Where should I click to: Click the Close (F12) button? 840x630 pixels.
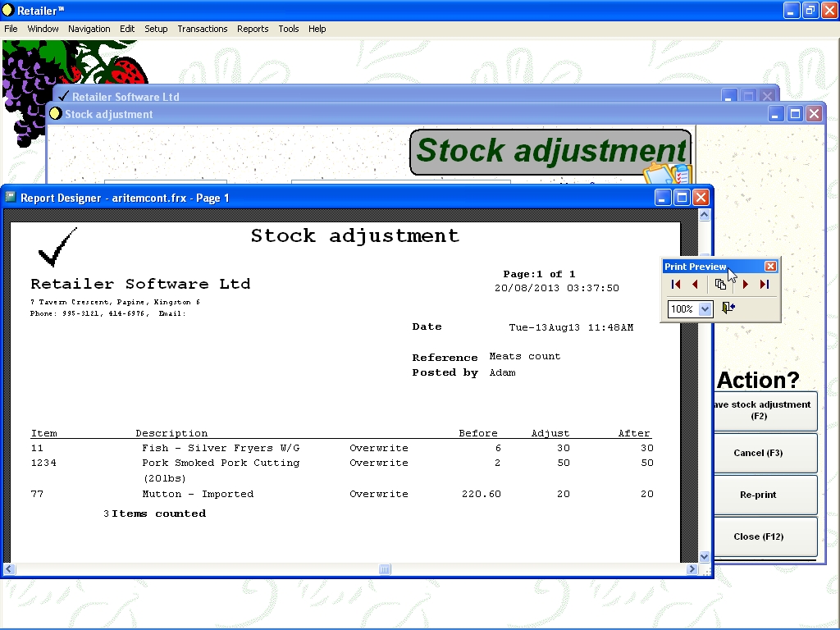(758, 536)
